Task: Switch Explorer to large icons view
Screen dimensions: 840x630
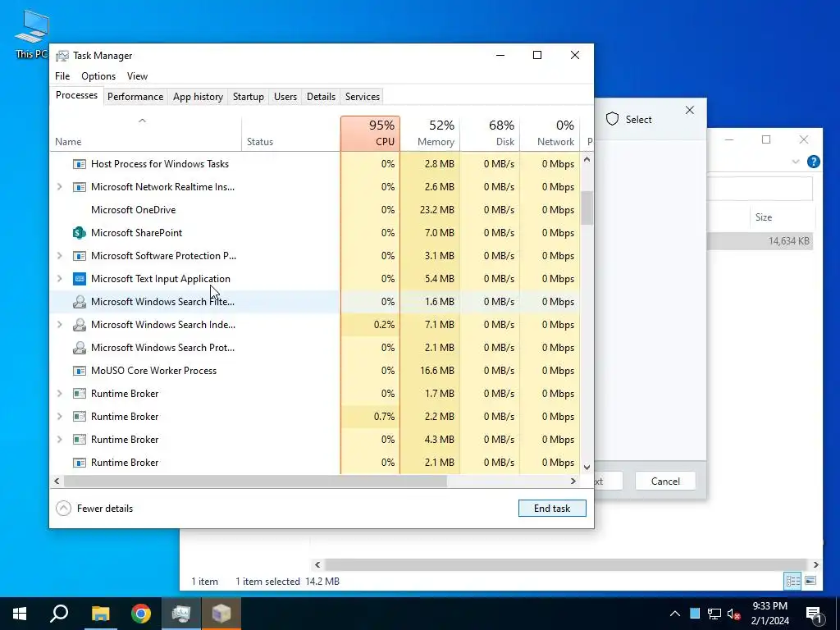Action: [810, 581]
